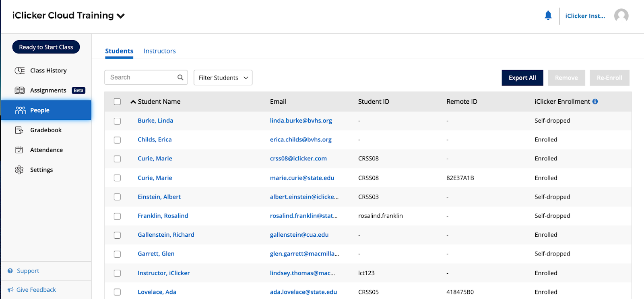Click the Remote ID column header
Image resolution: width=644 pixels, height=299 pixels.
tap(462, 102)
